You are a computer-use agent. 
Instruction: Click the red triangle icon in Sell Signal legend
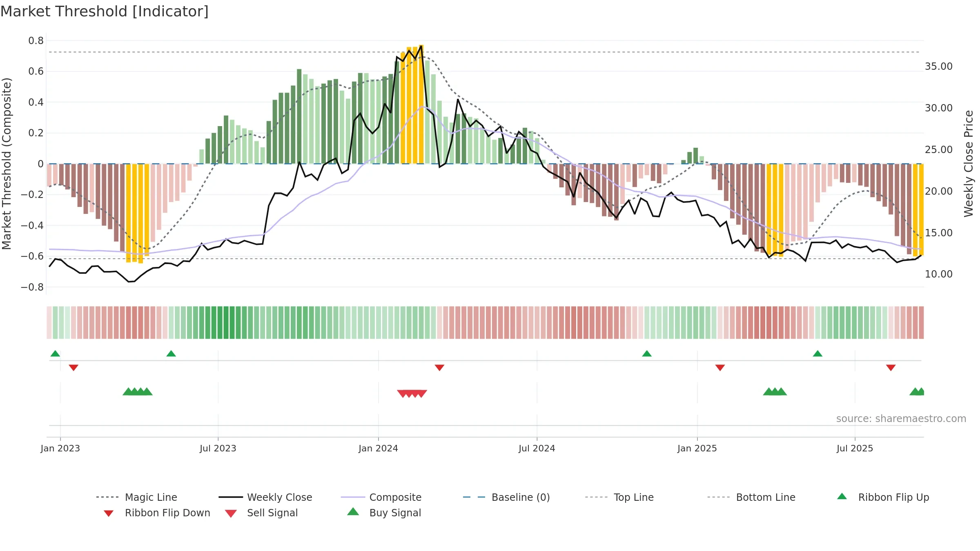[231, 513]
